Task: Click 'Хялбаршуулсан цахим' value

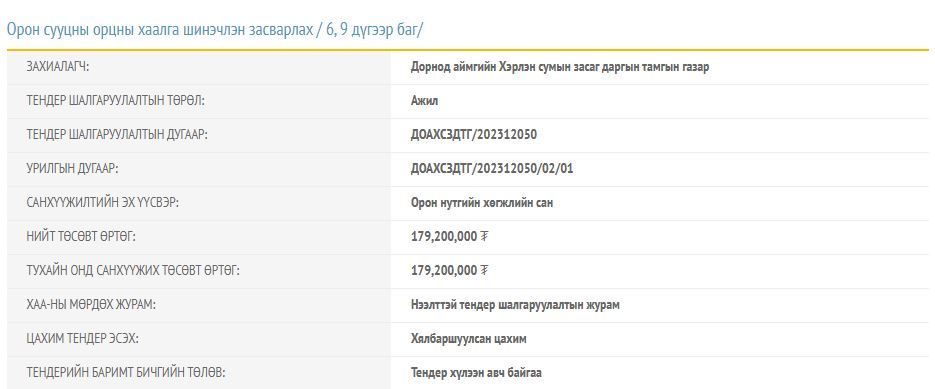Action: [x=469, y=339]
